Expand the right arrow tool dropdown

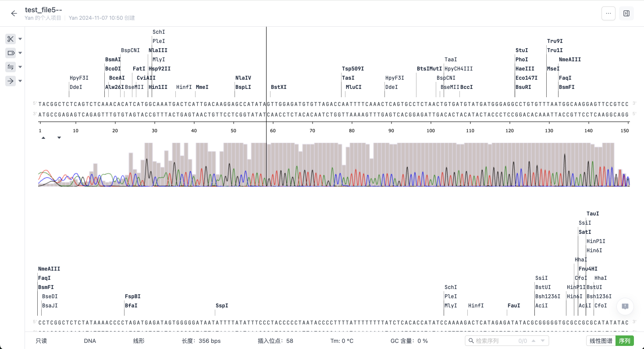pos(20,81)
